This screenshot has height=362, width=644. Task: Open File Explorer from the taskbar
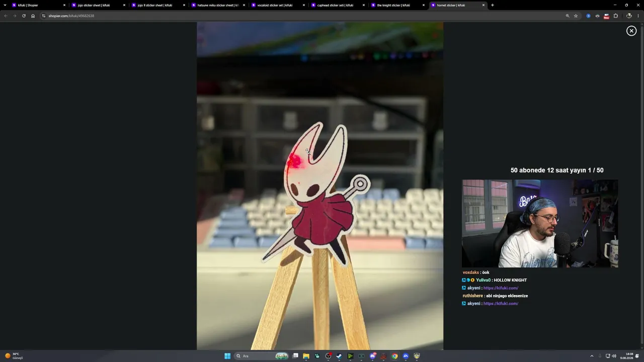(306, 356)
